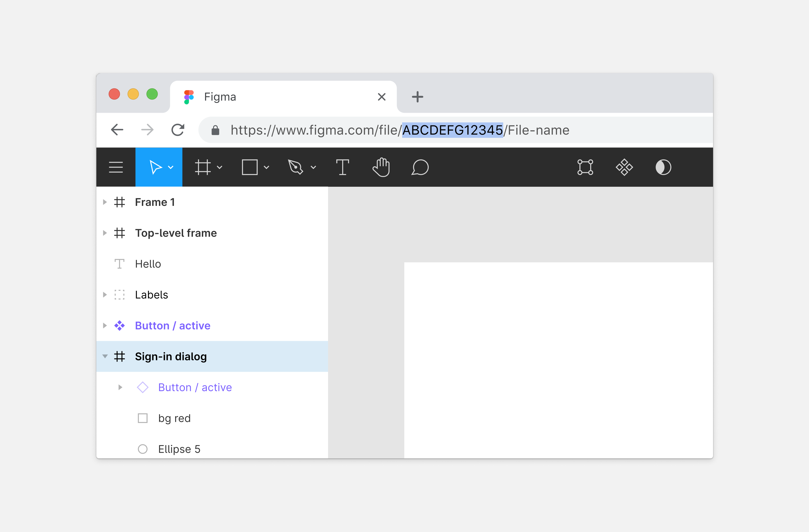Open Move tool options chevron
Image resolution: width=809 pixels, height=532 pixels.
click(171, 167)
